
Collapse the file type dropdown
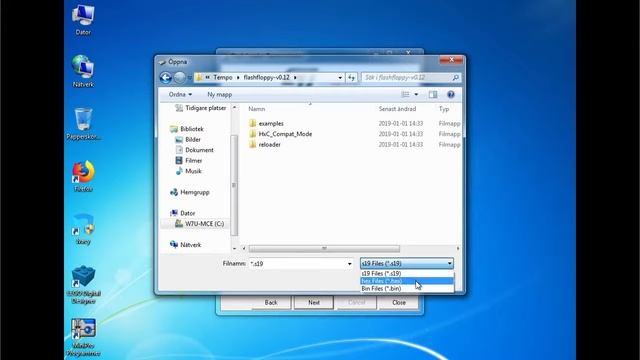tap(449, 264)
